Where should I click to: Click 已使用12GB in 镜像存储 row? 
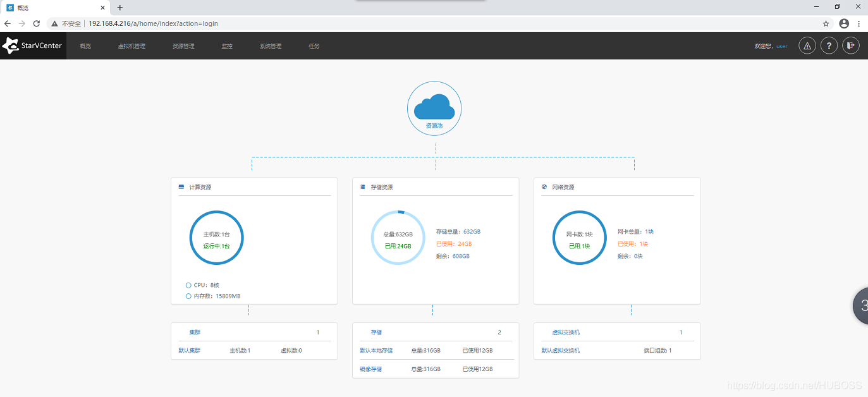(x=477, y=369)
